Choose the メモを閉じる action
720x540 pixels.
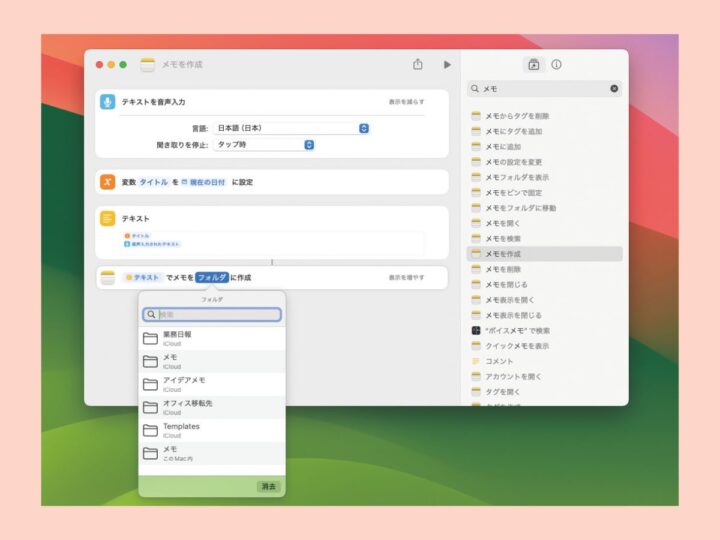545,284
